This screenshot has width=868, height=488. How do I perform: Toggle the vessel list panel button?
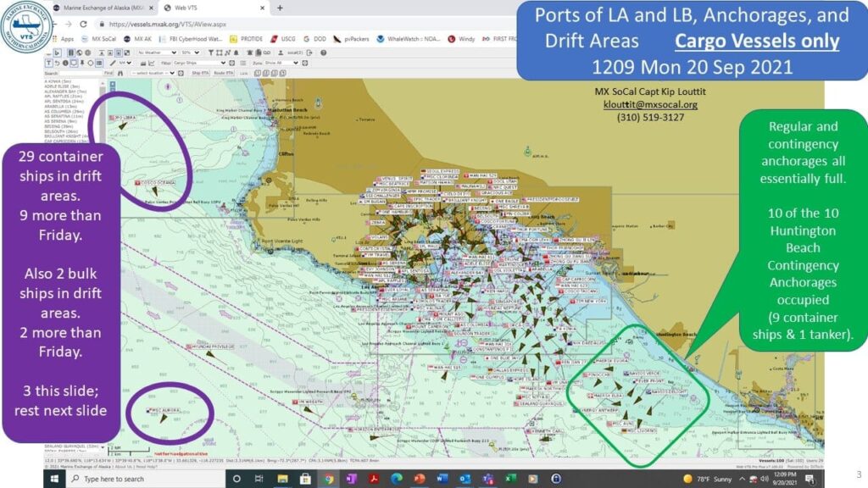point(99,63)
